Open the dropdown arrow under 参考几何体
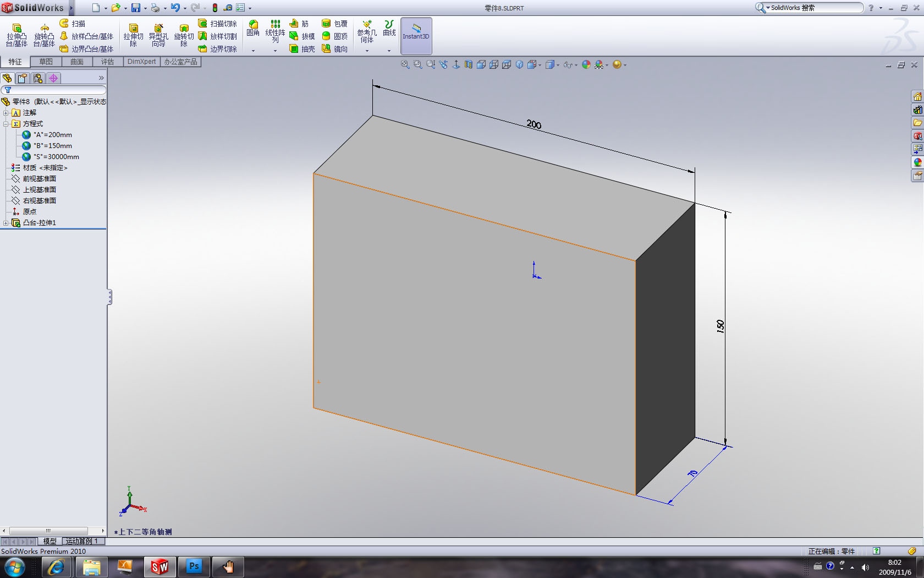Image resolution: width=924 pixels, height=578 pixels. 367,51
